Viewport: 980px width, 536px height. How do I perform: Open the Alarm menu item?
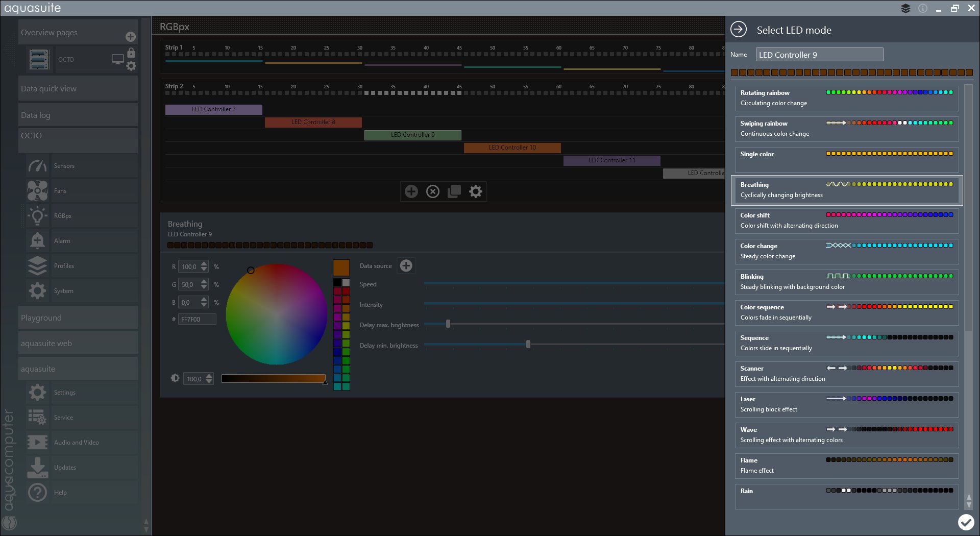pos(62,241)
